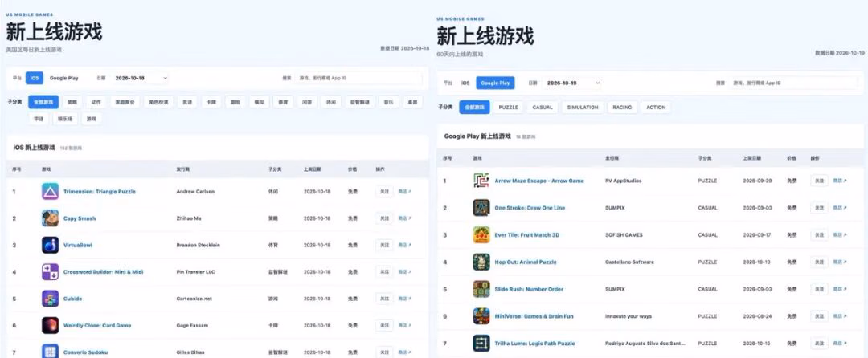Open the Capy Smash game icon
This screenshot has width=868, height=358.
point(50,218)
